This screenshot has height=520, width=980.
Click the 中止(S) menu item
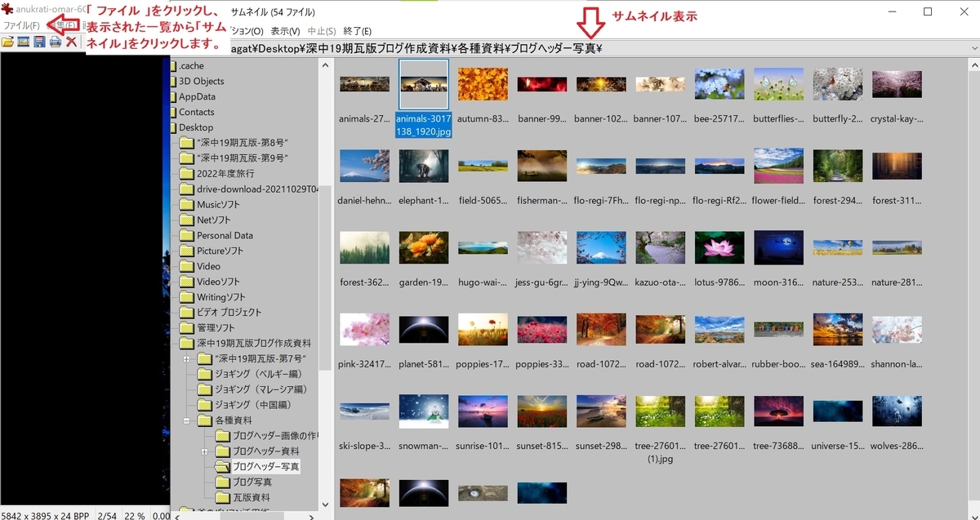pos(320,31)
